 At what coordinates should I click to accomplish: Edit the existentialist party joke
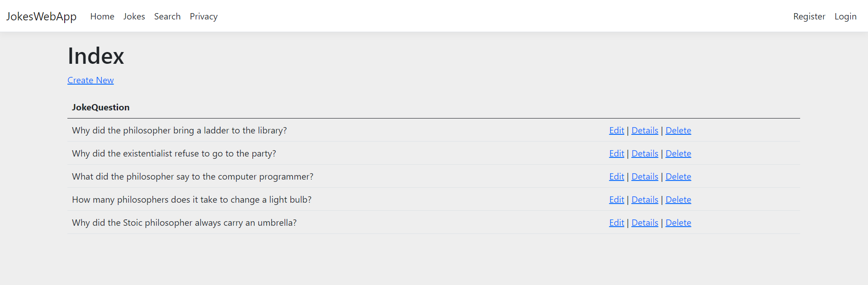(x=616, y=153)
